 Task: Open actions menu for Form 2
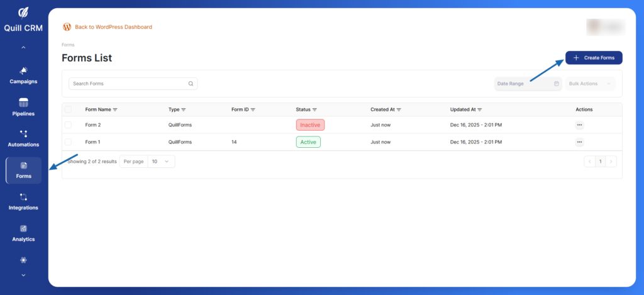[579, 125]
